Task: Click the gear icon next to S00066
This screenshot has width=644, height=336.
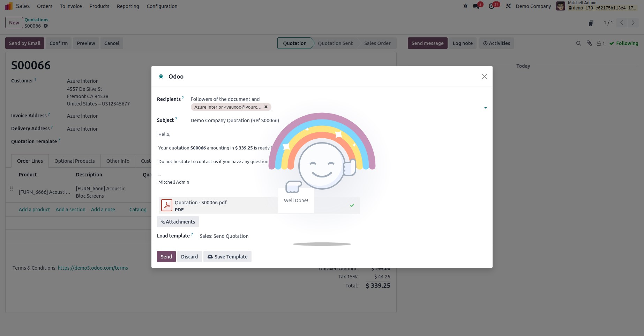Action: 46,26
